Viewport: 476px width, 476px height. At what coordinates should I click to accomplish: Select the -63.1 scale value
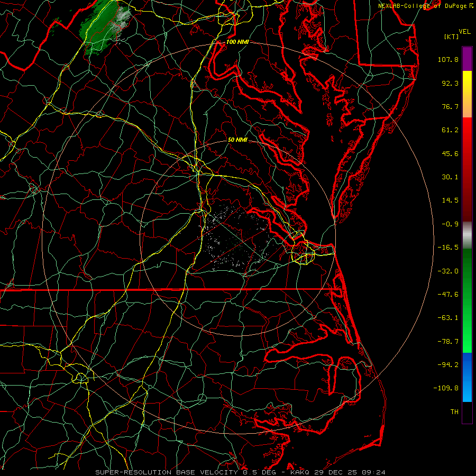[x=448, y=318]
